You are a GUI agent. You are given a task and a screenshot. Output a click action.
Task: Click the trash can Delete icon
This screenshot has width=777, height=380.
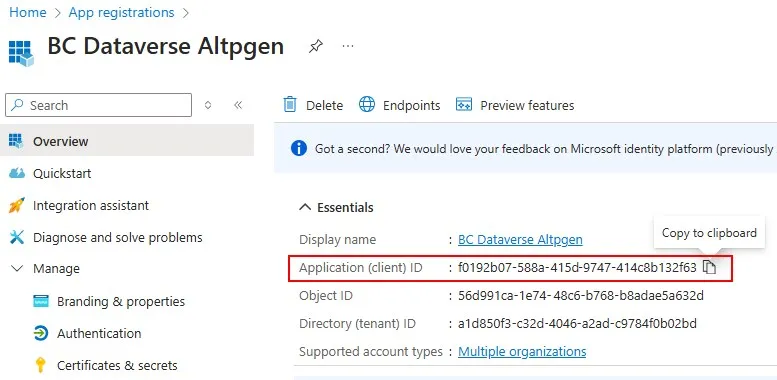click(290, 105)
